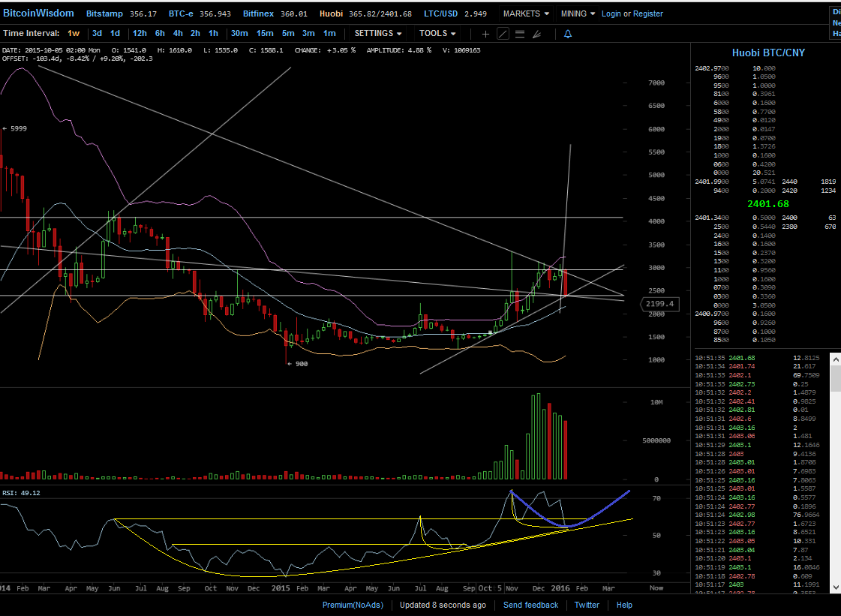Click the volume V: 1069163 value

coord(461,50)
